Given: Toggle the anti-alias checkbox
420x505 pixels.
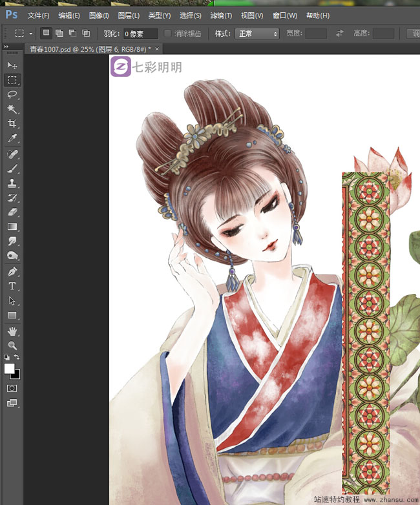Looking at the screenshot, I should point(167,33).
